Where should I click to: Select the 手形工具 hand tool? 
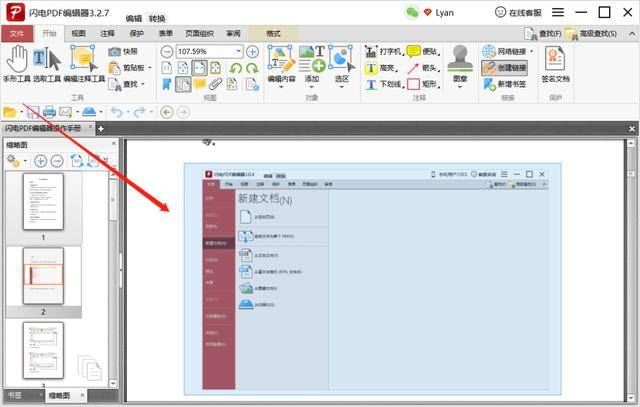click(x=17, y=64)
